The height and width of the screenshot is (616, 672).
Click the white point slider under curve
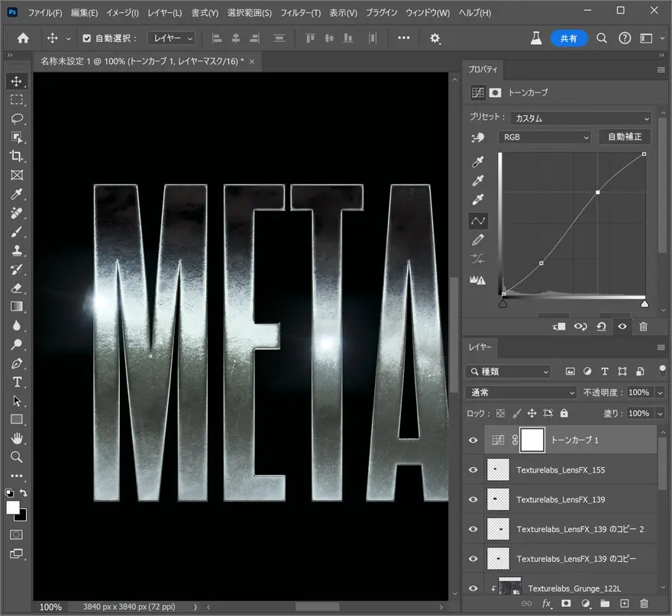[645, 304]
